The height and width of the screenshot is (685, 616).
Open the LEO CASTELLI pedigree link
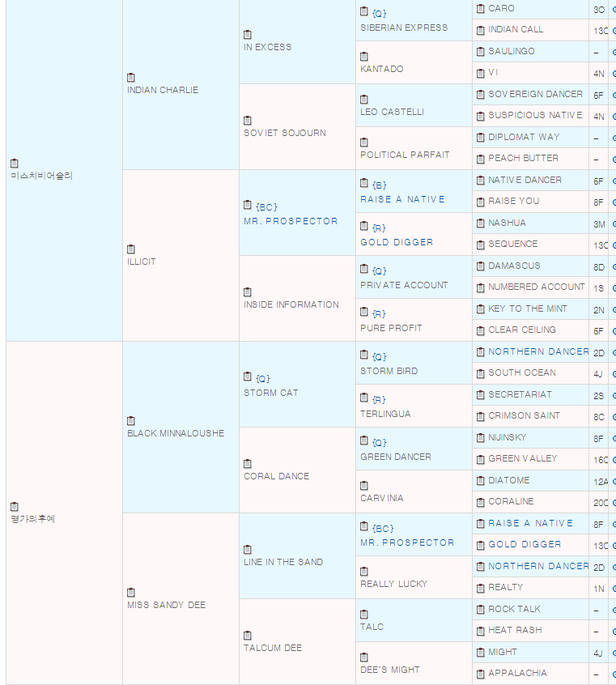click(x=392, y=112)
